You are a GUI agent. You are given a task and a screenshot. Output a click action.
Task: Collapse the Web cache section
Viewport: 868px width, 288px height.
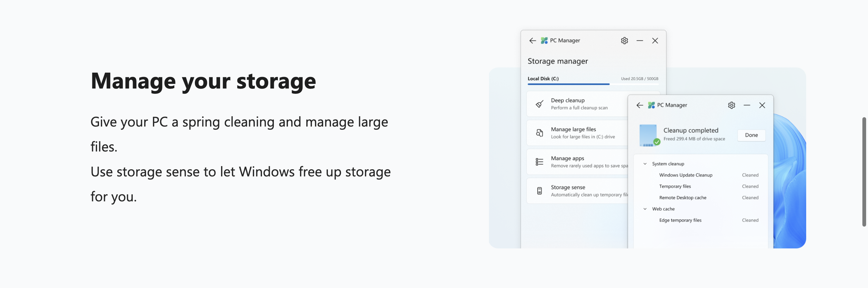645,209
